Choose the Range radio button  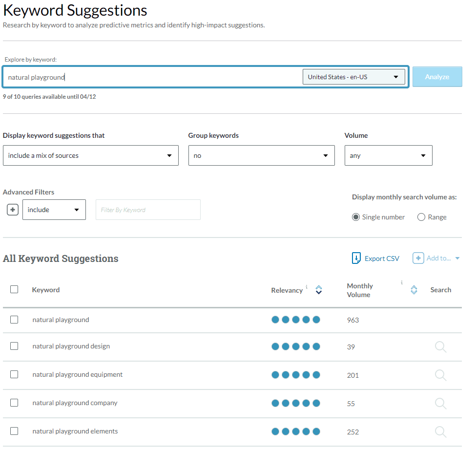pos(421,217)
